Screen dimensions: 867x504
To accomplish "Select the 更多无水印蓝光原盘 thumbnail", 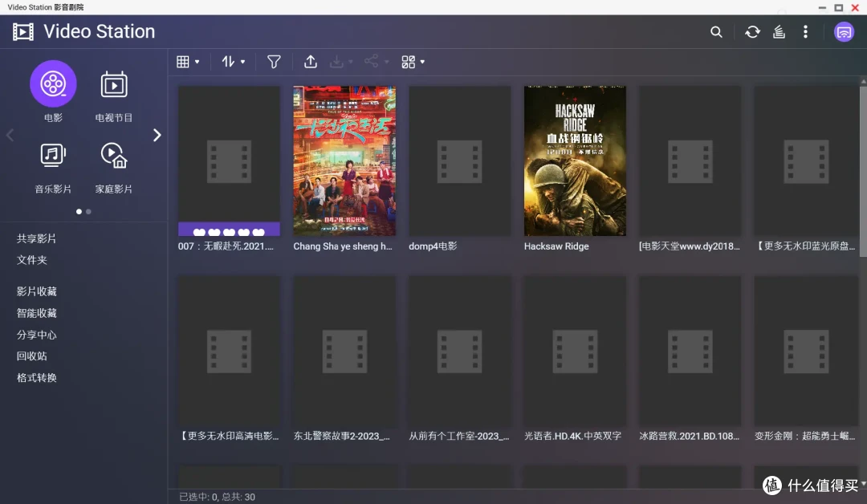I will [806, 161].
